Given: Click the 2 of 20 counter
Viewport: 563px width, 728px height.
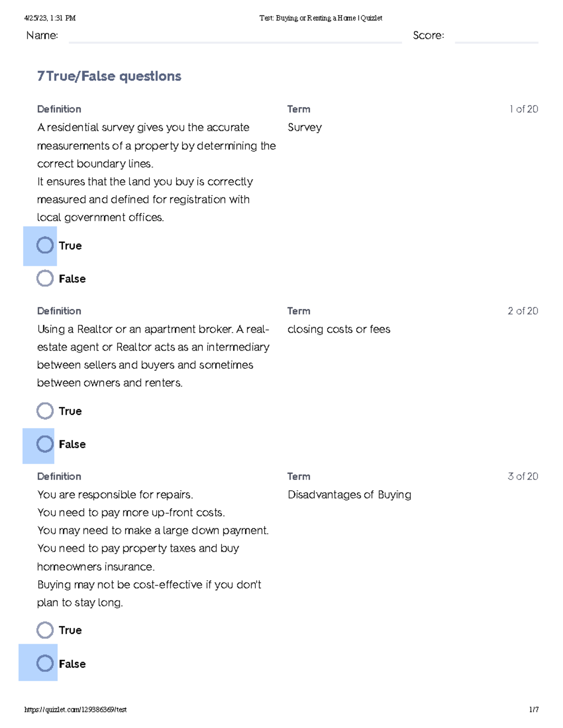Looking at the screenshot, I should coord(523,311).
